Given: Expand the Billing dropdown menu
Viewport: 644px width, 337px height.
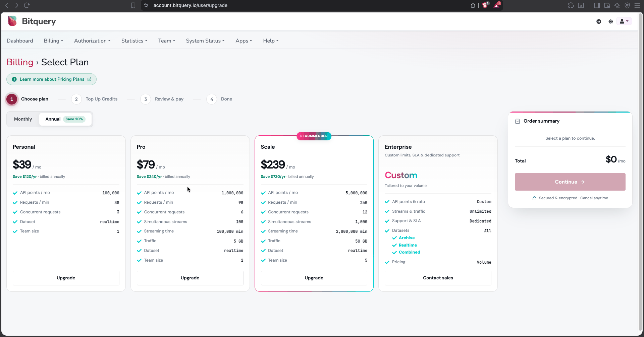Looking at the screenshot, I should [x=53, y=41].
